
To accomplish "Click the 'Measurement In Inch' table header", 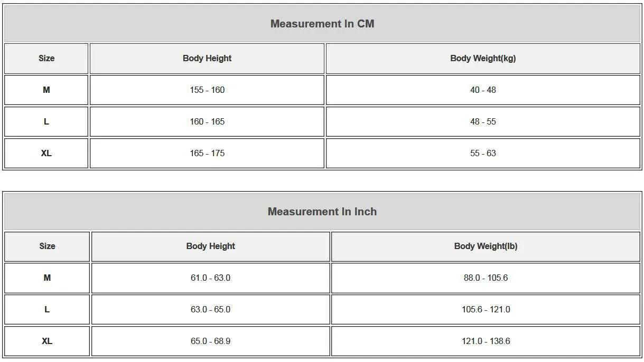I will click(x=322, y=212).
